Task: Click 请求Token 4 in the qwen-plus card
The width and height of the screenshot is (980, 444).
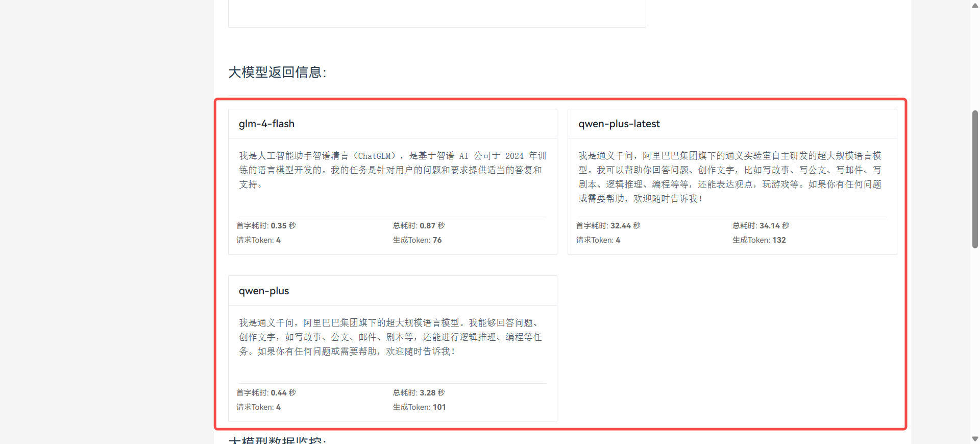Action: click(258, 407)
